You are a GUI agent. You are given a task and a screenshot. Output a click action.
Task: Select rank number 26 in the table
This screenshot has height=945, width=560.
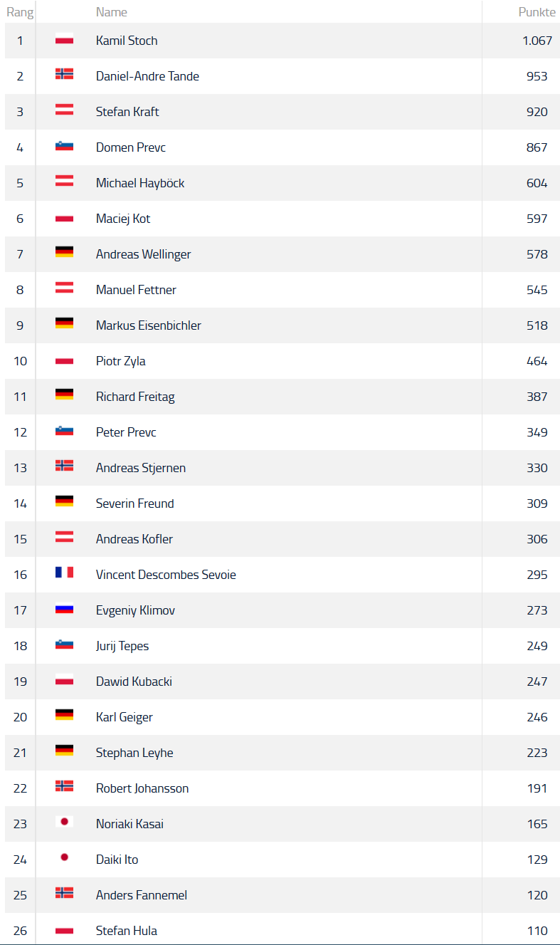(x=20, y=931)
